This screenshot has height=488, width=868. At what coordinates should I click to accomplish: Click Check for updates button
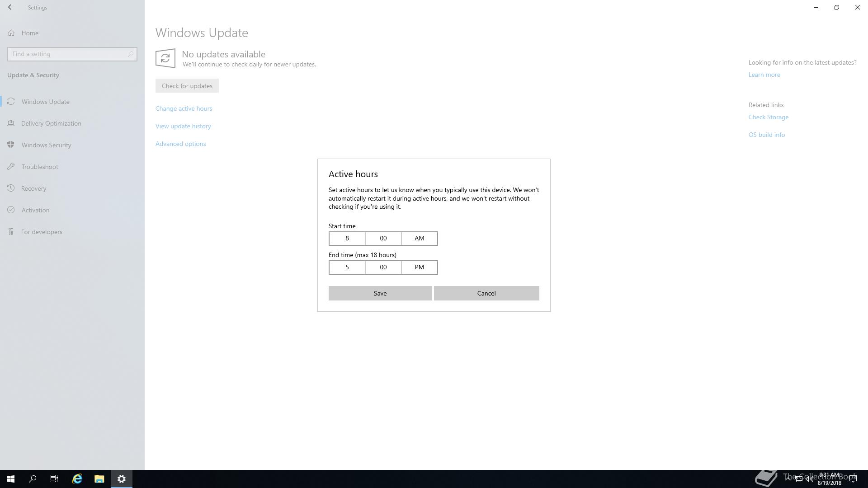[x=187, y=86]
